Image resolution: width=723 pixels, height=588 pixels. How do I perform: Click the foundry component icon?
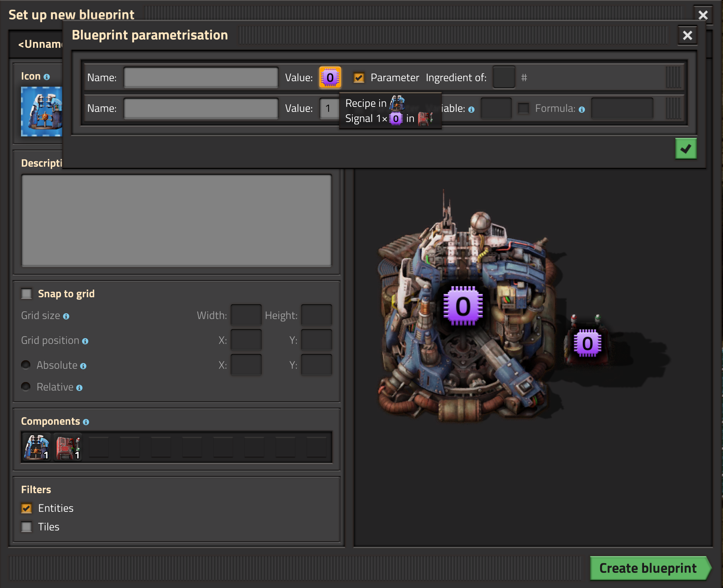coord(37,447)
